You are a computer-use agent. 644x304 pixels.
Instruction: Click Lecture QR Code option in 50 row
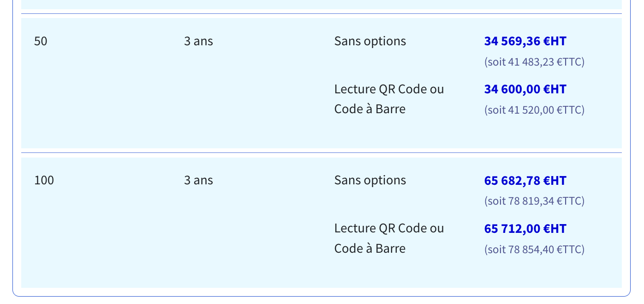[x=389, y=99]
